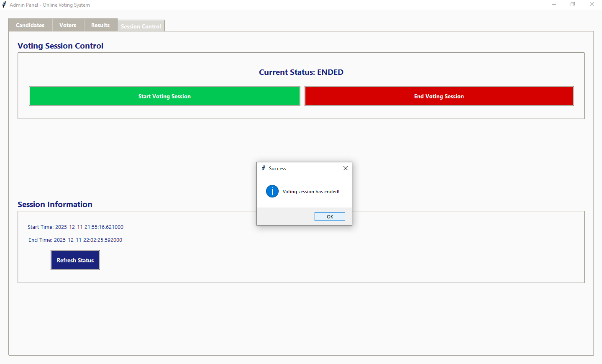
Task: Click the blue info icon in dialog
Action: point(272,191)
